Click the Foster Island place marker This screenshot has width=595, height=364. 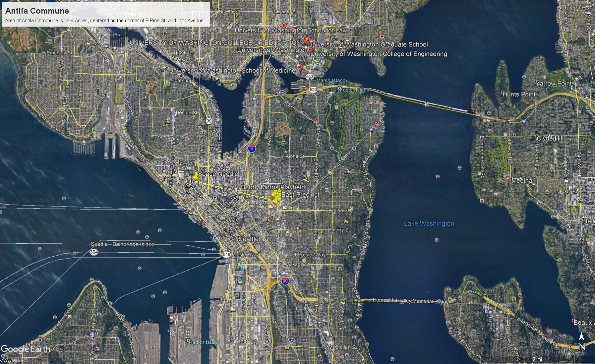tap(339, 89)
